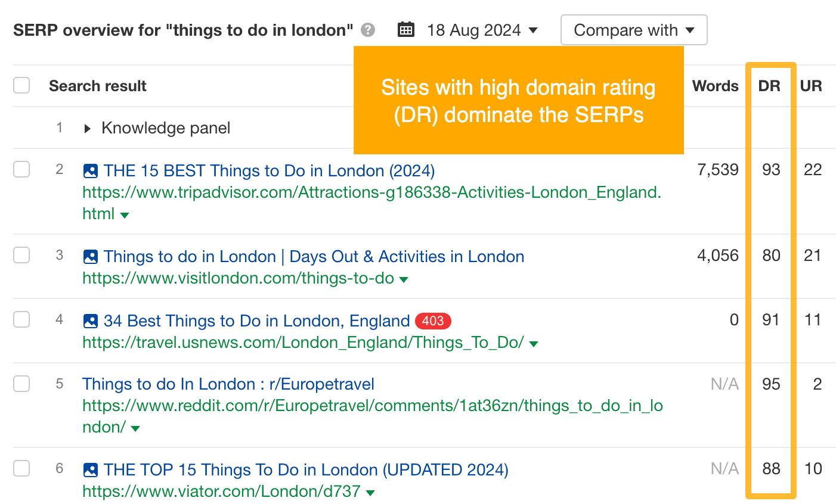The height and width of the screenshot is (504, 836).
Task: Open the caret next to the reddit.com URL
Action: [x=135, y=428]
